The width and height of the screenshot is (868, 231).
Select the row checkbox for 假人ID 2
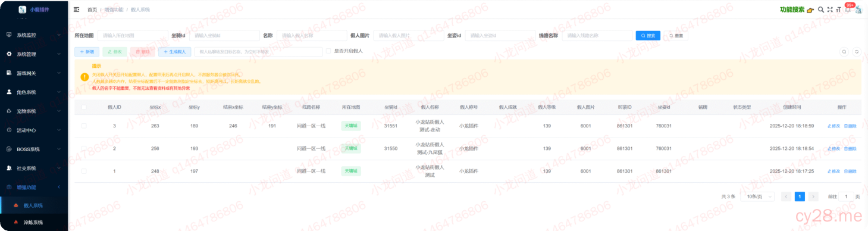84,148
